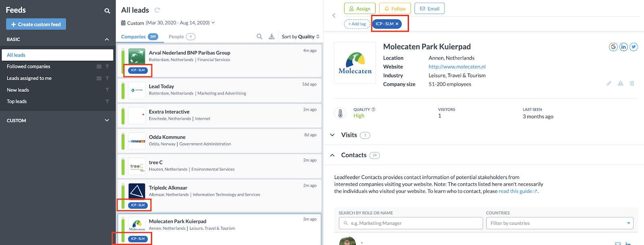644x245 pixels.
Task: Delete company using the trash icon
Action: pos(632,83)
